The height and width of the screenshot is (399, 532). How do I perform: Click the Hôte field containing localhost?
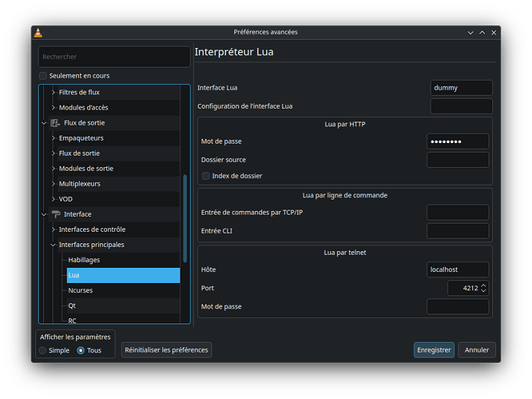[x=458, y=269]
